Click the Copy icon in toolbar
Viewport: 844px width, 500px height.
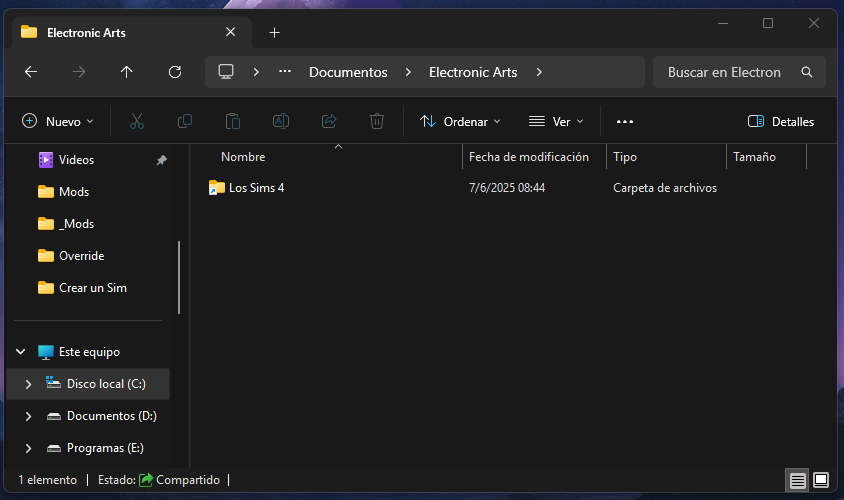(185, 121)
